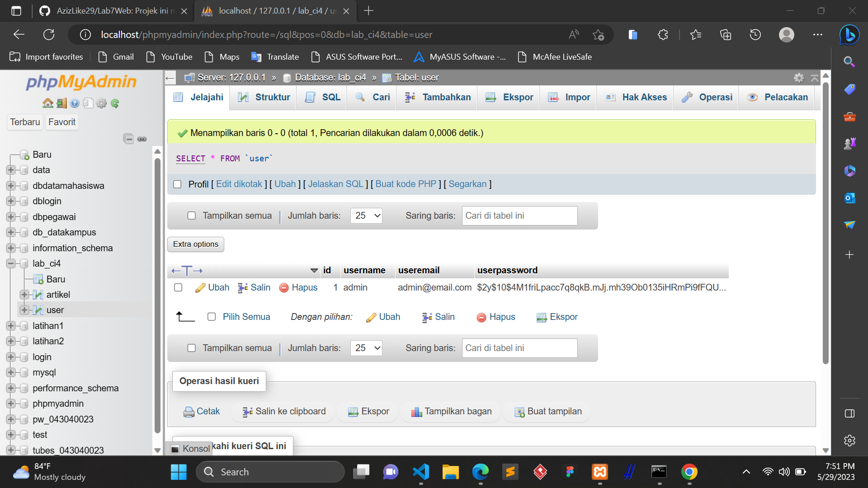Select the Salin icon for the admin row
This screenshot has height=488, width=868.
pos(243,287)
